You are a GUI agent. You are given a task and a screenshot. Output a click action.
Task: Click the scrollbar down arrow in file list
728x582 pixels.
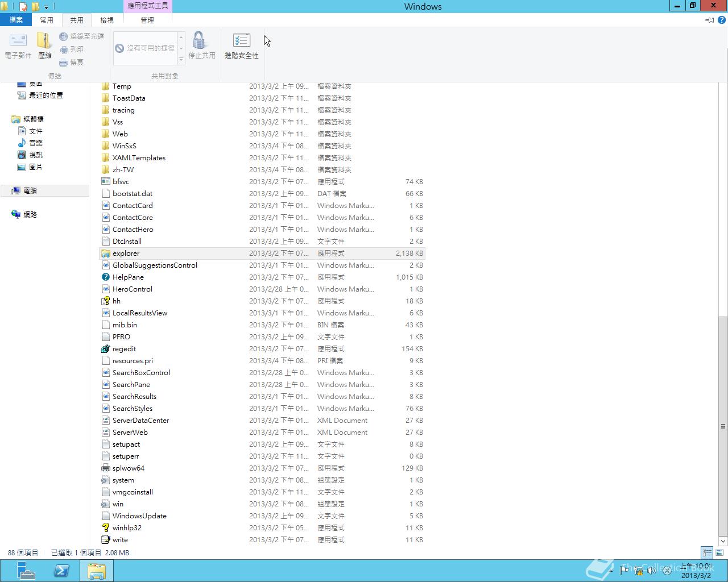[723, 541]
